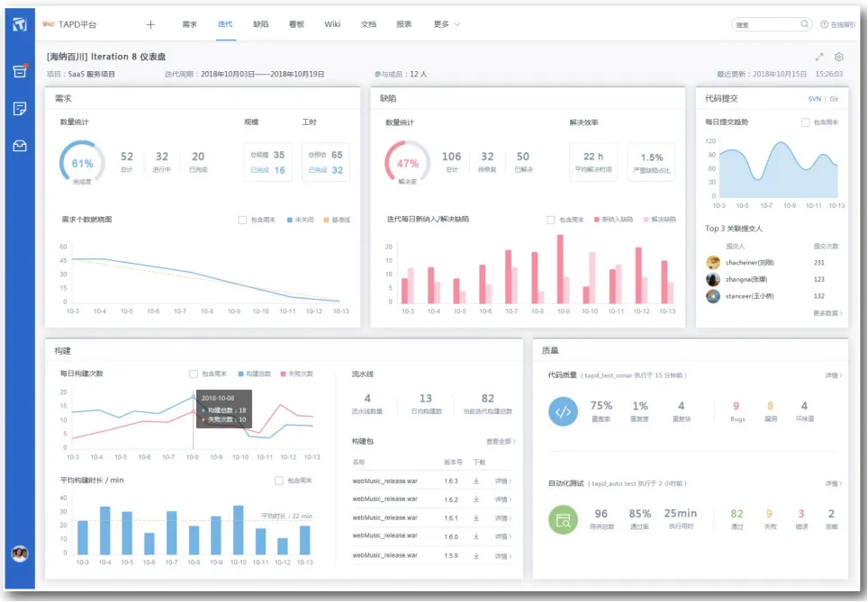The height and width of the screenshot is (602, 868).
Task: Switch code commits to Git
Action: point(834,99)
